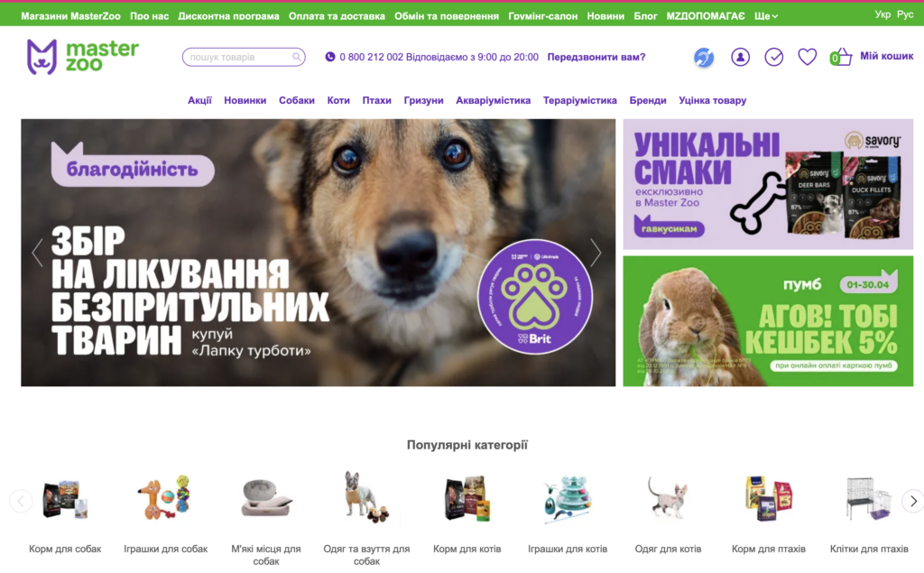Open the Собаки menu category
Image resolution: width=924 pixels, height=573 pixels.
296,100
